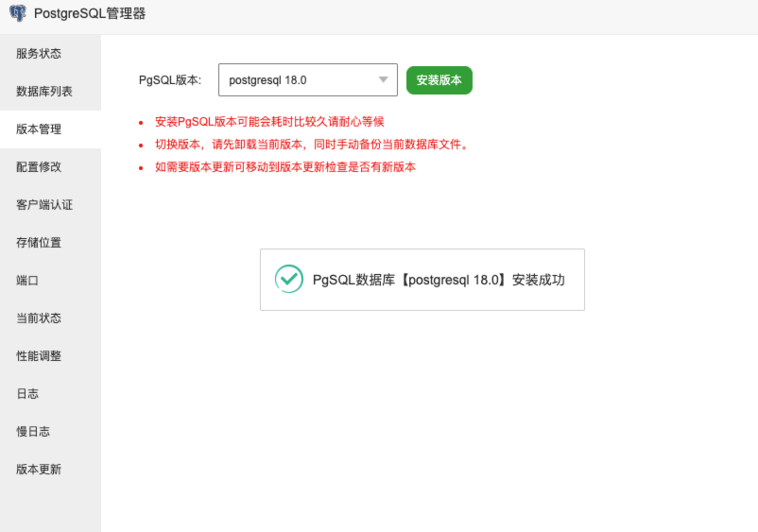Screen dimensions: 758x532
Task: Select the 端口 tab
Action: click(x=50, y=281)
